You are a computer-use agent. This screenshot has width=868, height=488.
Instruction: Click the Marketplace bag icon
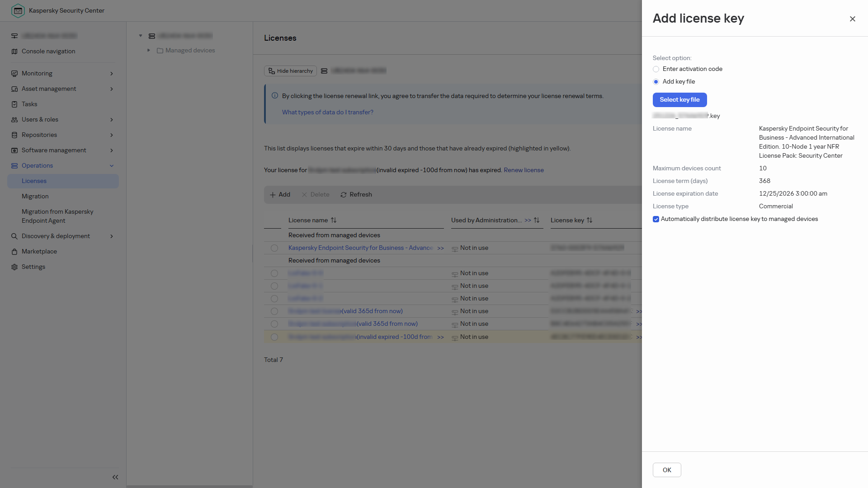coord(14,252)
